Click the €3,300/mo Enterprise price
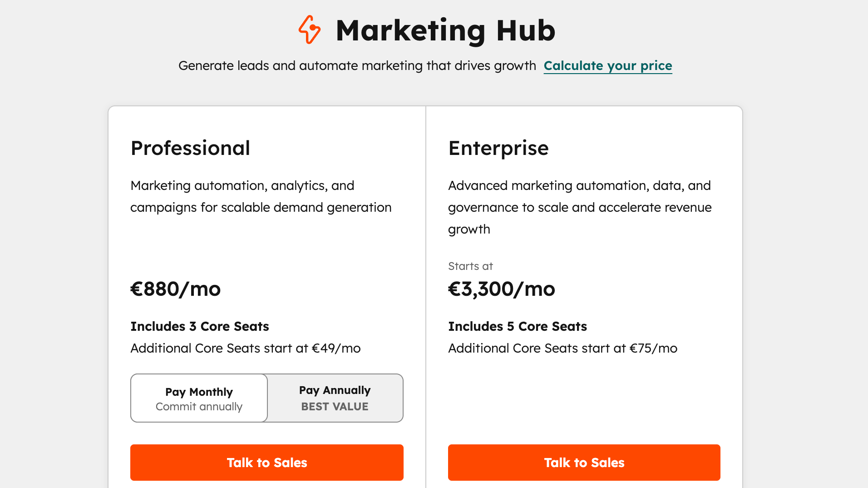 point(501,289)
